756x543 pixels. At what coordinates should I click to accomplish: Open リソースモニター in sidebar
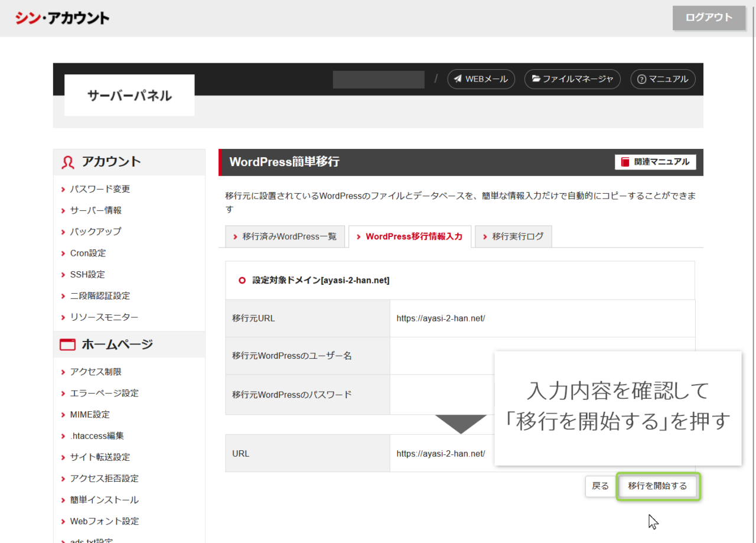pos(104,317)
